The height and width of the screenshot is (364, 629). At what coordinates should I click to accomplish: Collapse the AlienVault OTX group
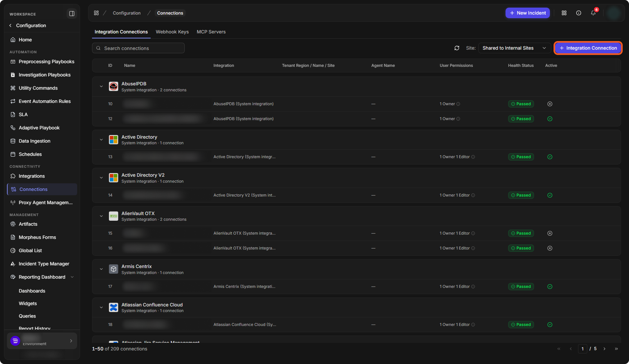(101, 216)
